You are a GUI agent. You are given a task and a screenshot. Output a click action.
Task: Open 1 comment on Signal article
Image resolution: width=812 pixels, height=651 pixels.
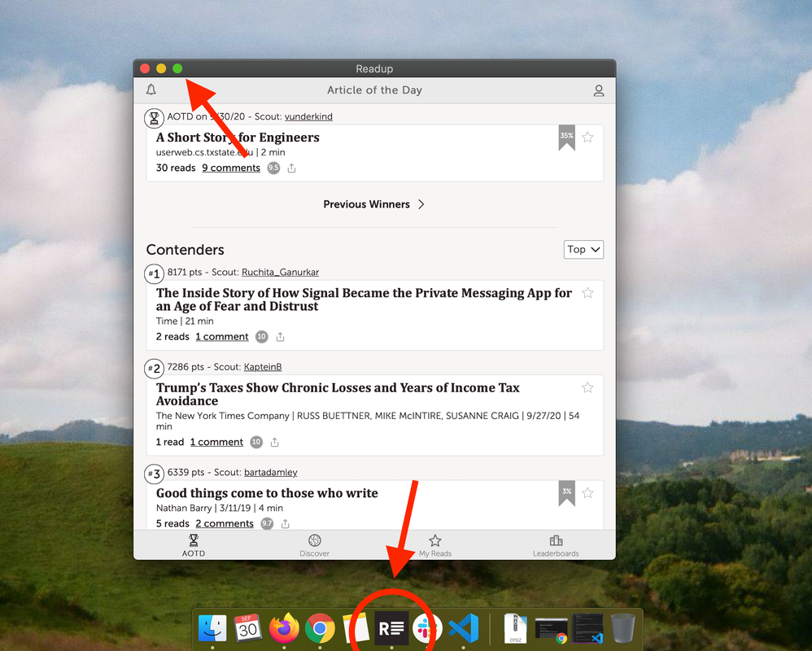tap(222, 337)
